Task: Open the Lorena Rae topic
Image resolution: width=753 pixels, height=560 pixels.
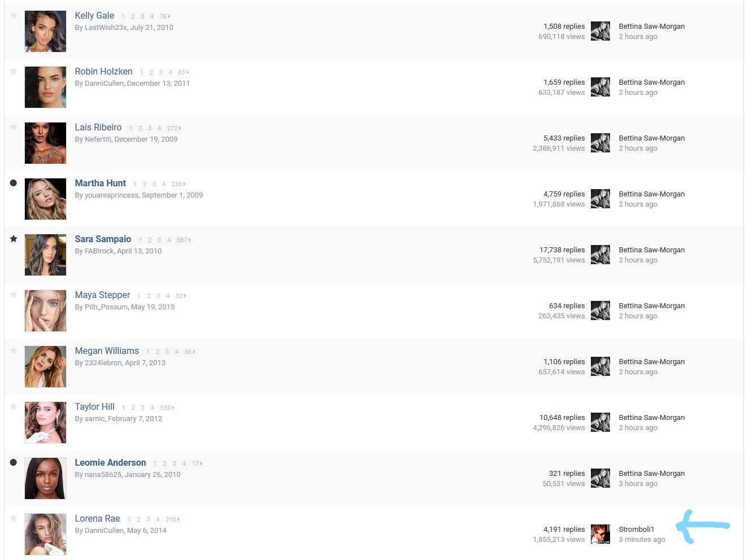Action: [x=98, y=518]
